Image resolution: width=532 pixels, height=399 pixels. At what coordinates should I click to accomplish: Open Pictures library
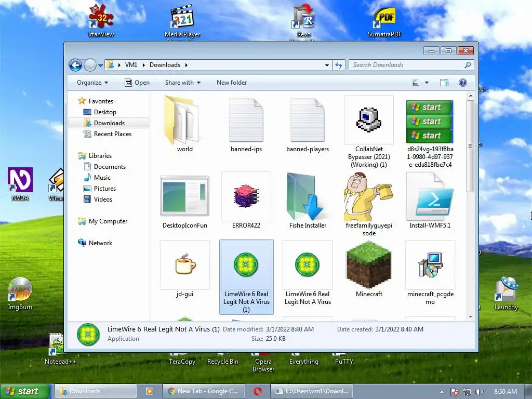[105, 188]
